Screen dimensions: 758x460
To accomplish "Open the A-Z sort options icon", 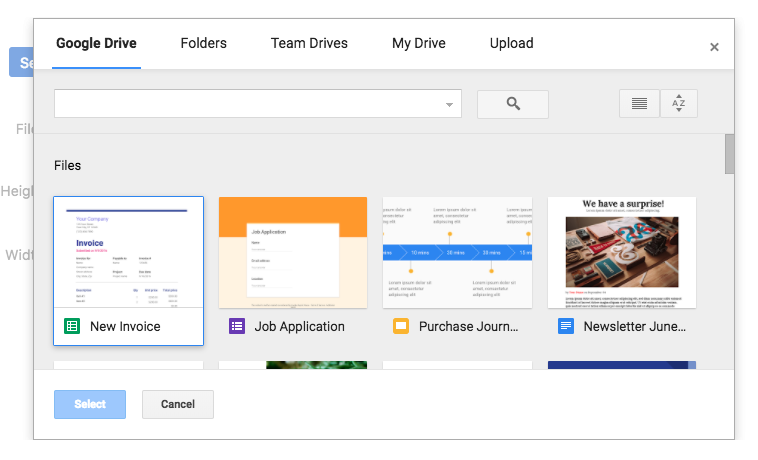I will [x=679, y=103].
